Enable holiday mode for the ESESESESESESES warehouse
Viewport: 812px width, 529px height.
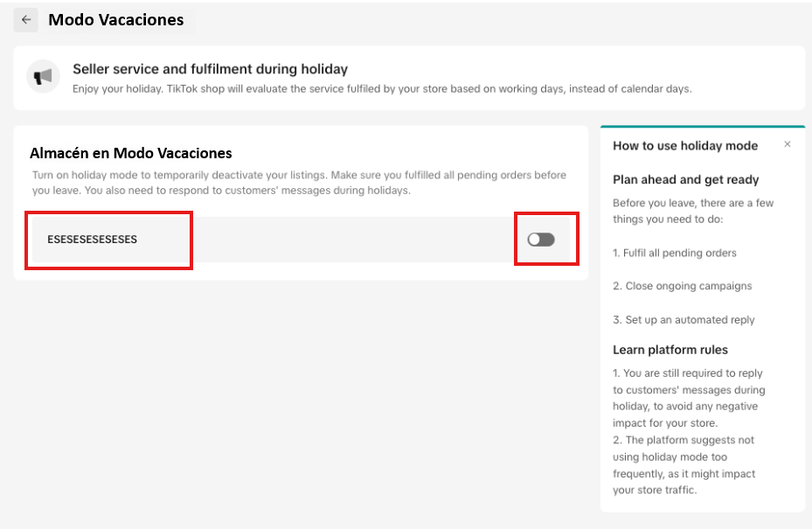pos(541,240)
